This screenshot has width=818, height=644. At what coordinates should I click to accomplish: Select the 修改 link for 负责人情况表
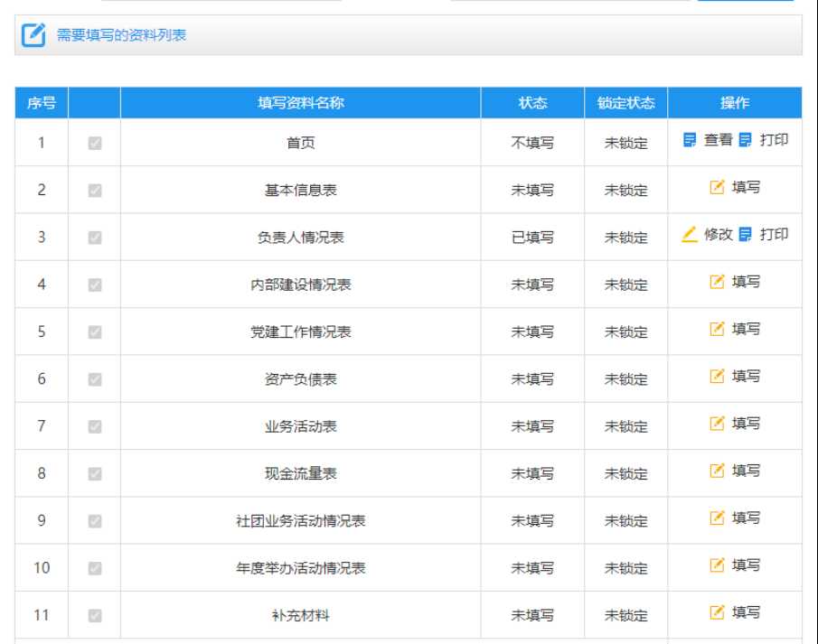coord(718,235)
